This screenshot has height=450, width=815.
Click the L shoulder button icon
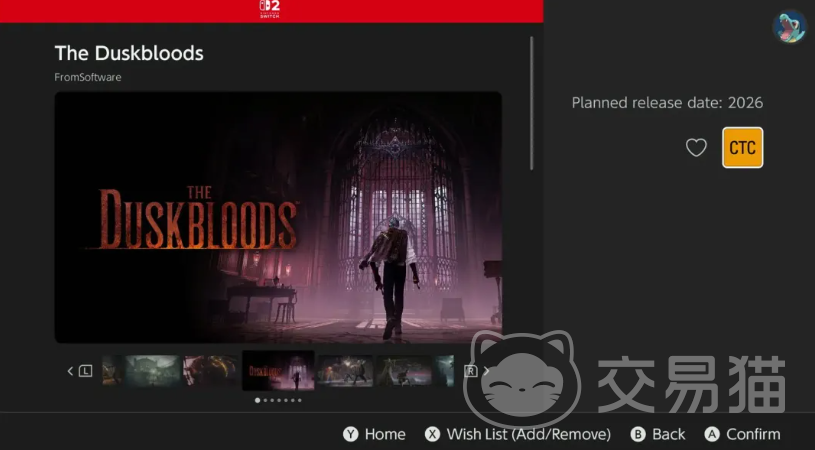[x=85, y=371]
